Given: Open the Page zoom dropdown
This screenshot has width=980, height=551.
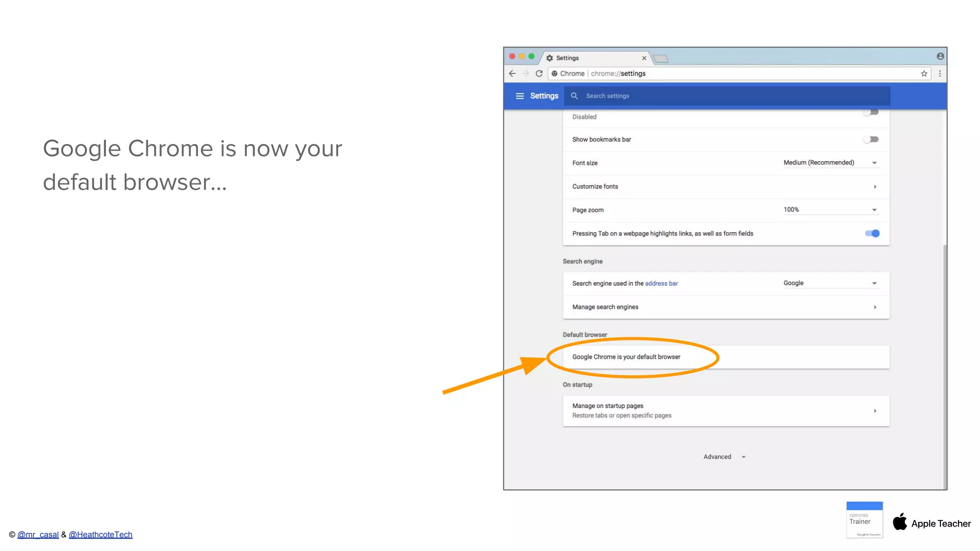Looking at the screenshot, I should 831,210.
